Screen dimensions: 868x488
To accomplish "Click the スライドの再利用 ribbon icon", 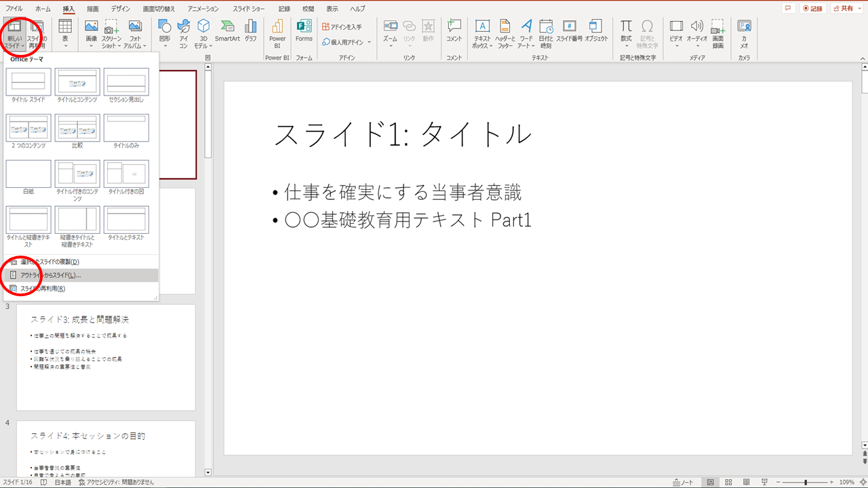I will pos(37,34).
